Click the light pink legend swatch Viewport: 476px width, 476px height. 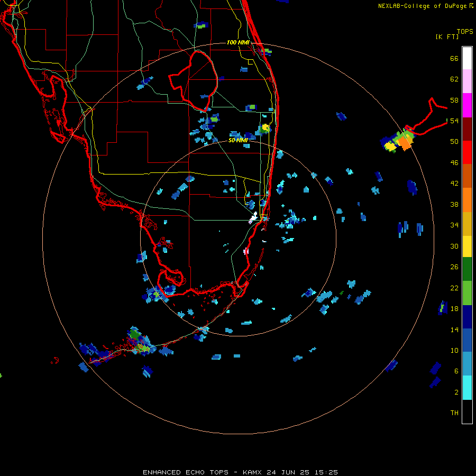click(x=467, y=81)
